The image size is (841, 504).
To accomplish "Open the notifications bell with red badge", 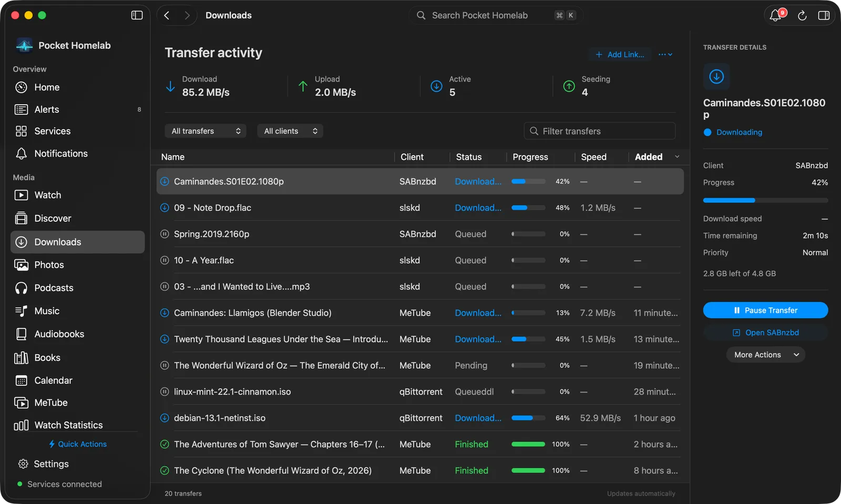I will (775, 15).
